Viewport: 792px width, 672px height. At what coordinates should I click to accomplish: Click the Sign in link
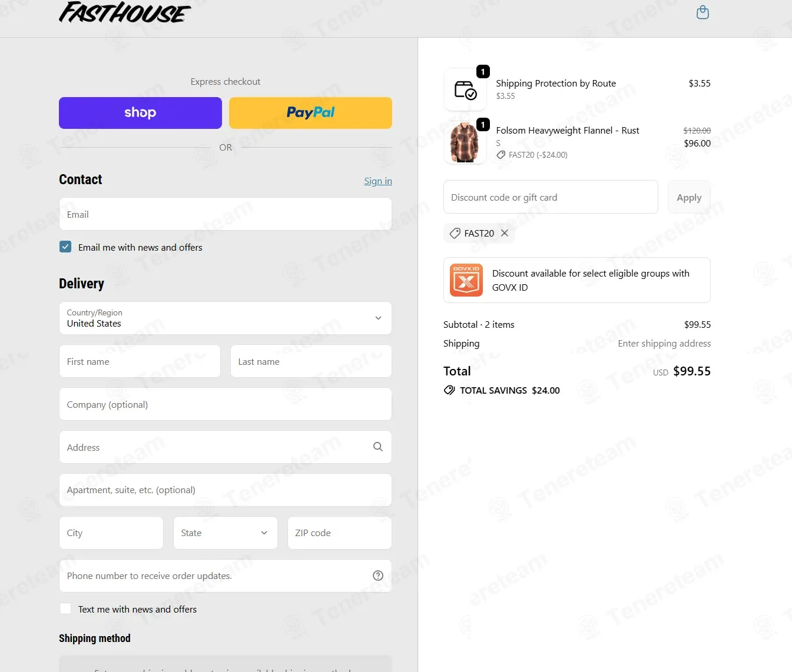378,181
